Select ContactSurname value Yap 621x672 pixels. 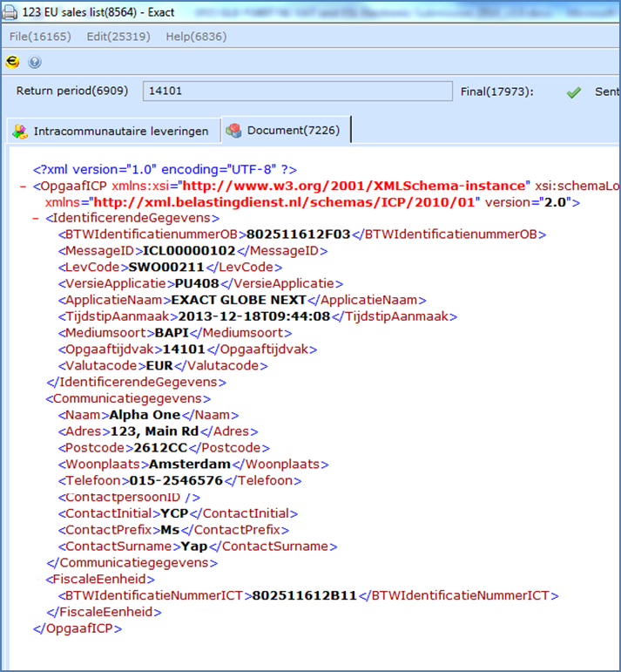coord(194,546)
